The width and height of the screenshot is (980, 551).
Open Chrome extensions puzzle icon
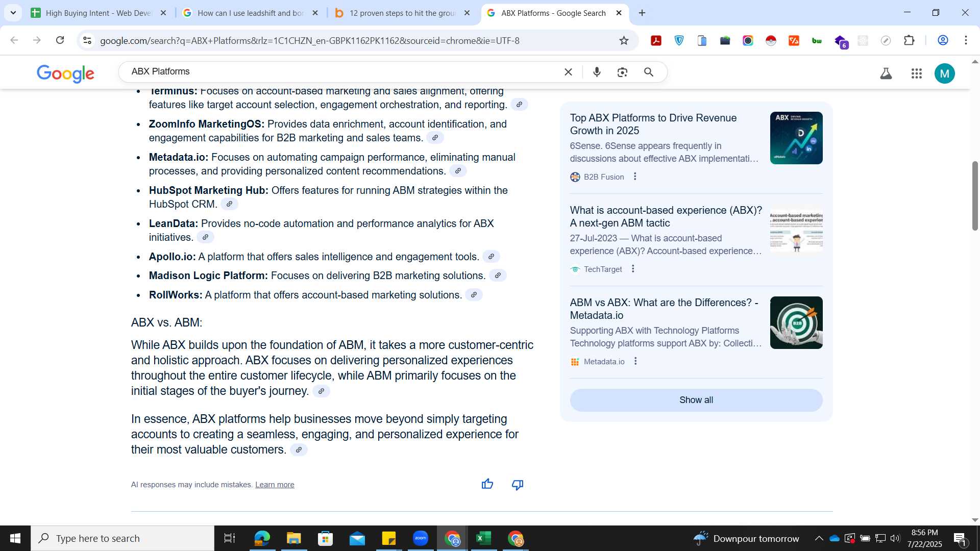909,40
